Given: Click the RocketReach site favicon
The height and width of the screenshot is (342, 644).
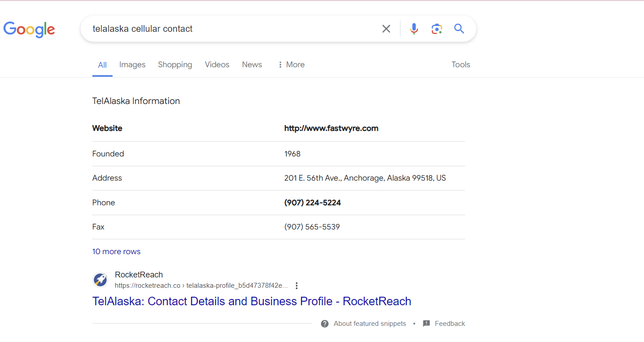Looking at the screenshot, I should tap(100, 279).
